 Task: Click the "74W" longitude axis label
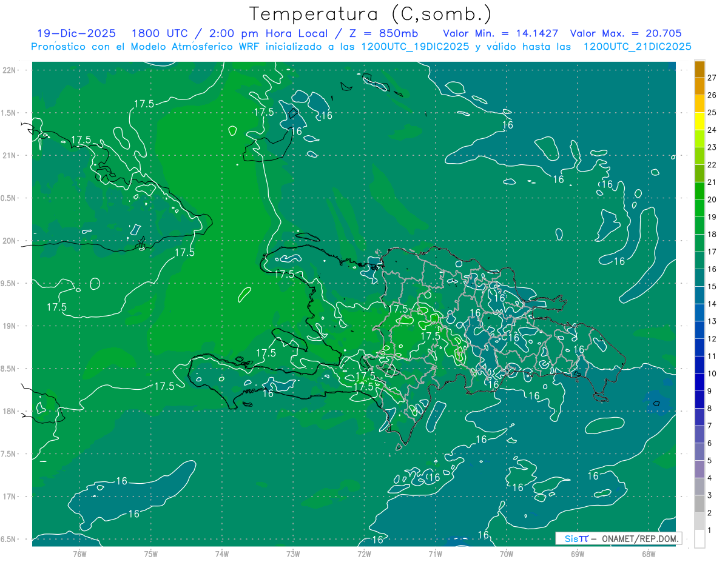pyautogui.click(x=222, y=554)
